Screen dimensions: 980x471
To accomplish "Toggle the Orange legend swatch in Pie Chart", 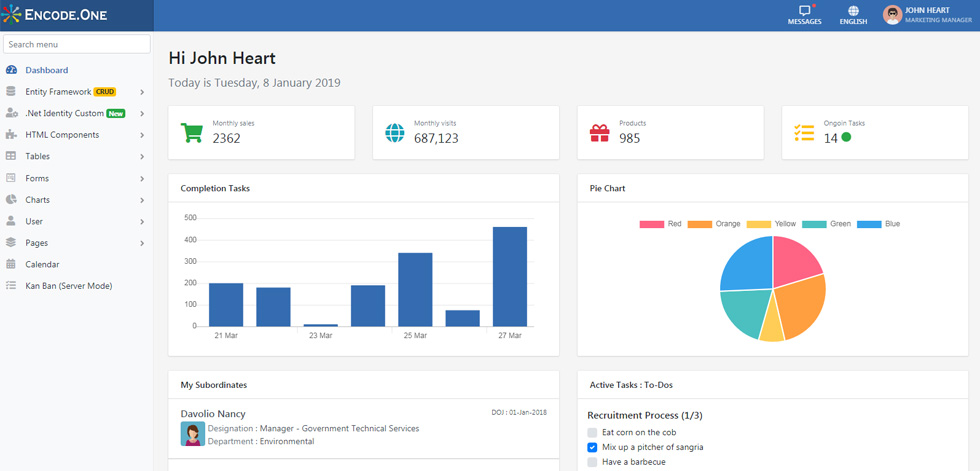I will [699, 224].
